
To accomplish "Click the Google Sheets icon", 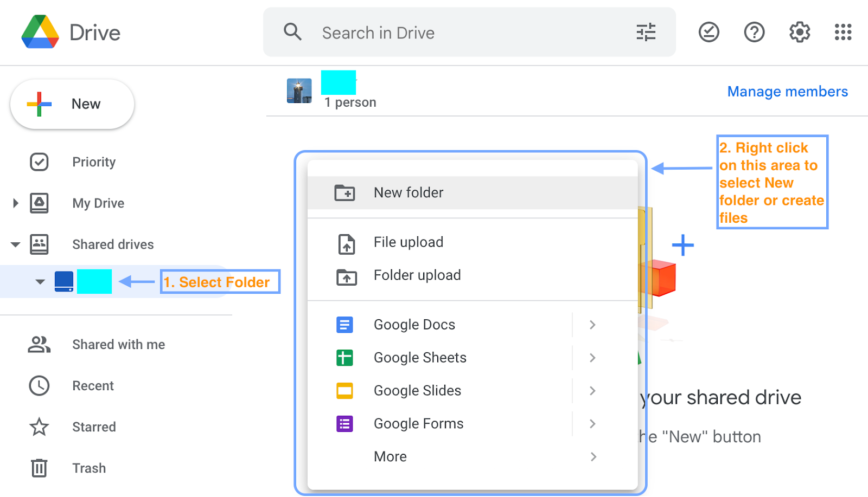I will pyautogui.click(x=344, y=358).
